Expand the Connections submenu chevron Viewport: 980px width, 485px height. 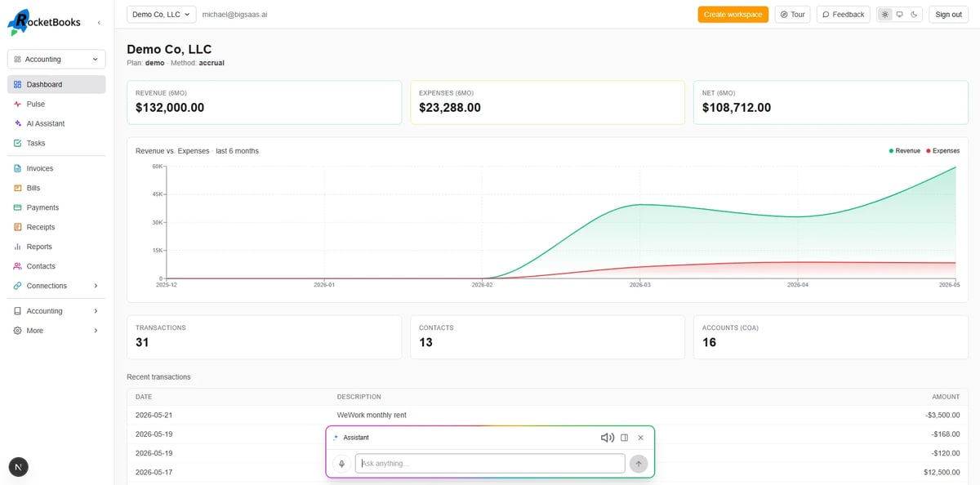click(96, 286)
